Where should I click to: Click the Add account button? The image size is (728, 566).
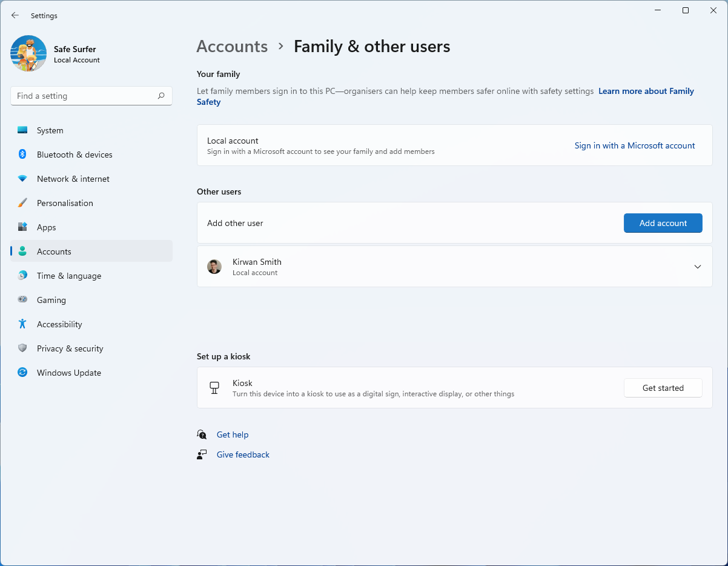pyautogui.click(x=663, y=223)
